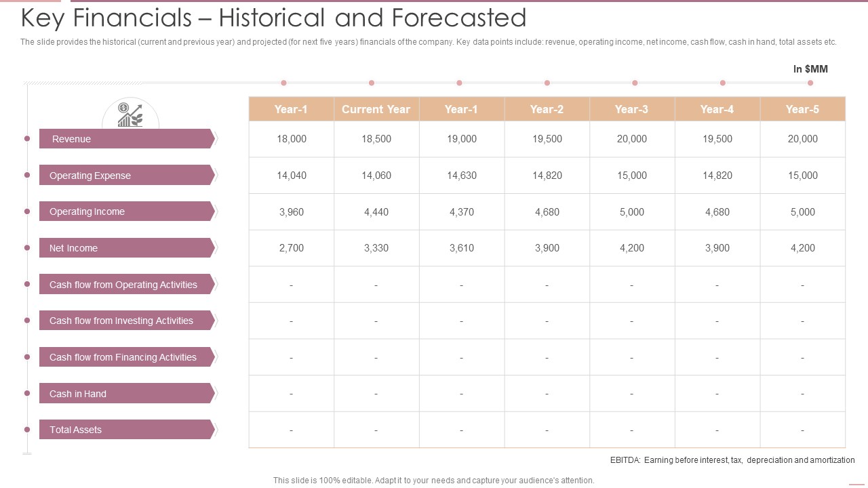Select Operating Expense 15,000 under Year-5
This screenshot has width=868, height=488.
[x=803, y=176]
